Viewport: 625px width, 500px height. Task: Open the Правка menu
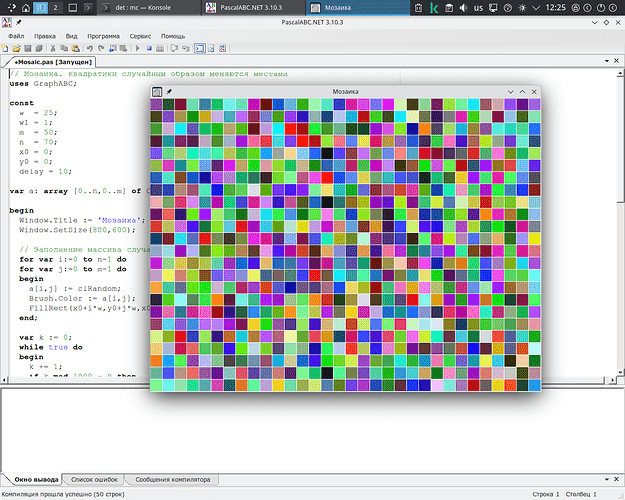tap(45, 36)
